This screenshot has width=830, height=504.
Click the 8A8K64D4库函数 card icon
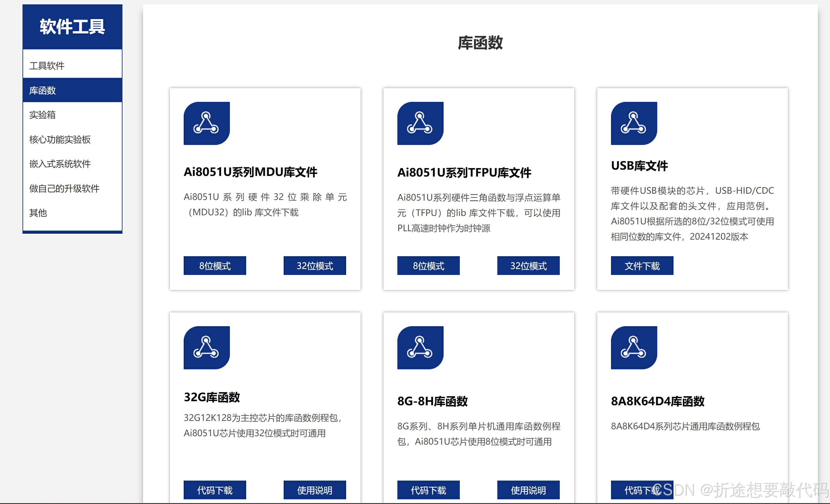pyautogui.click(x=634, y=347)
